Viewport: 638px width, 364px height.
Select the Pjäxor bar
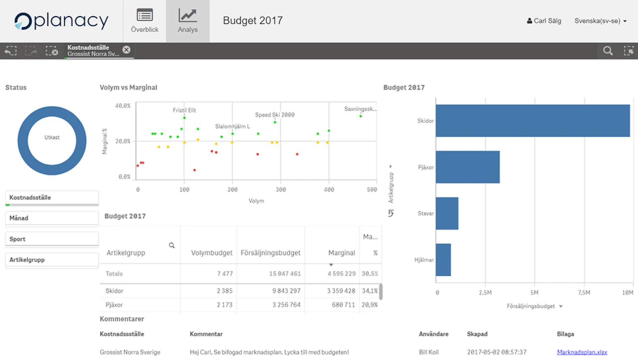pos(468,167)
